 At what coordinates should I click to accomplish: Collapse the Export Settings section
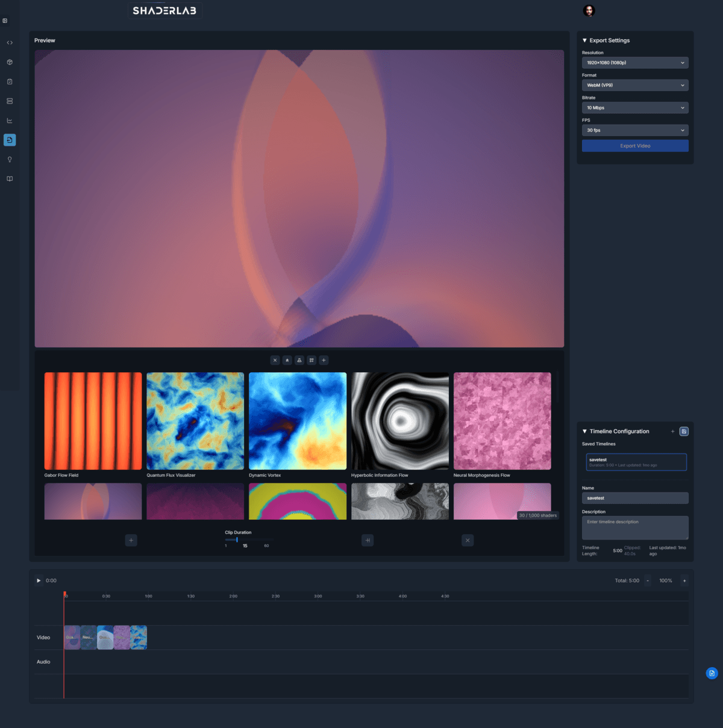584,40
